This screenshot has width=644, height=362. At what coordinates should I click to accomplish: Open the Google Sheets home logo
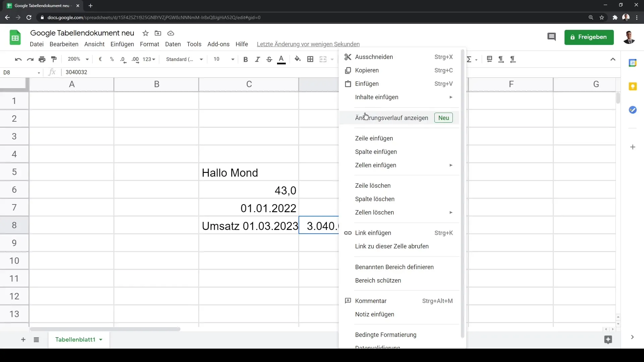15,38
